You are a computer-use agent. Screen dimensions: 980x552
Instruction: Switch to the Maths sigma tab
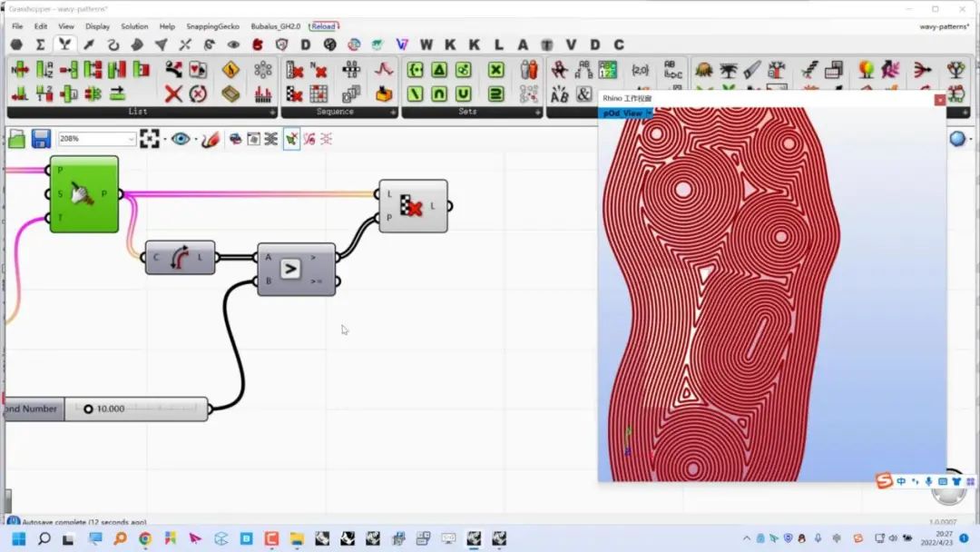click(x=40, y=45)
